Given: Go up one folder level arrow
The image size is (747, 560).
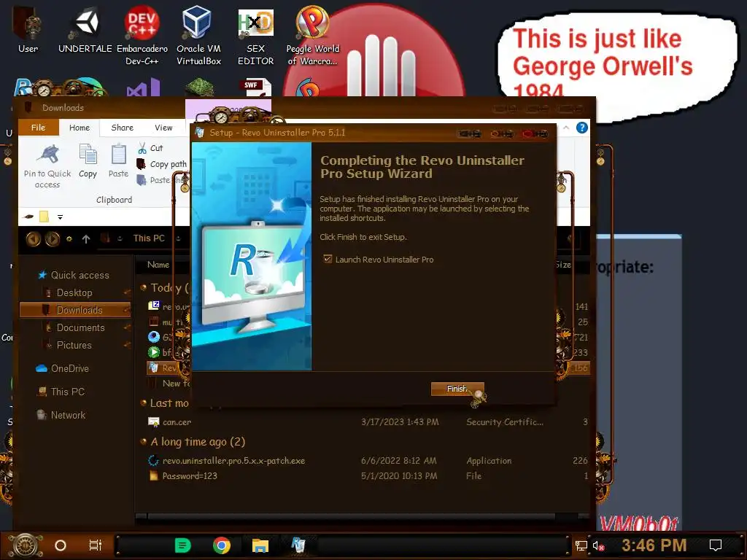Looking at the screenshot, I should [86, 238].
